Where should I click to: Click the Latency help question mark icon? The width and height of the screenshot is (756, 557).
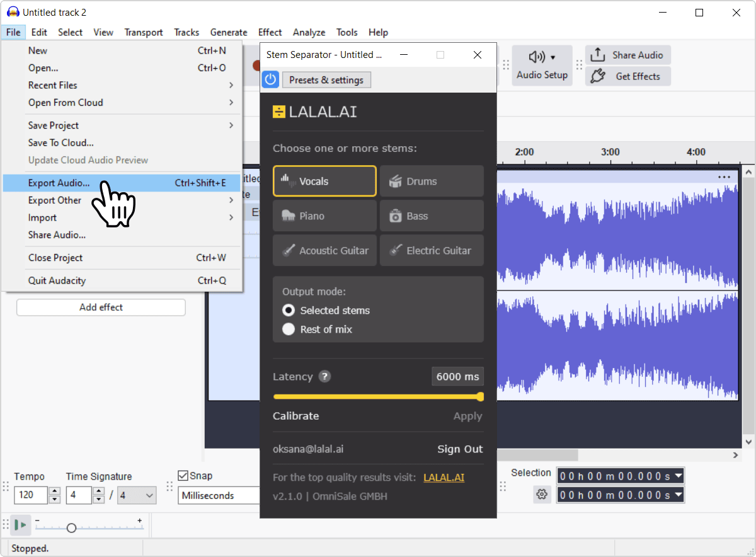click(x=324, y=376)
